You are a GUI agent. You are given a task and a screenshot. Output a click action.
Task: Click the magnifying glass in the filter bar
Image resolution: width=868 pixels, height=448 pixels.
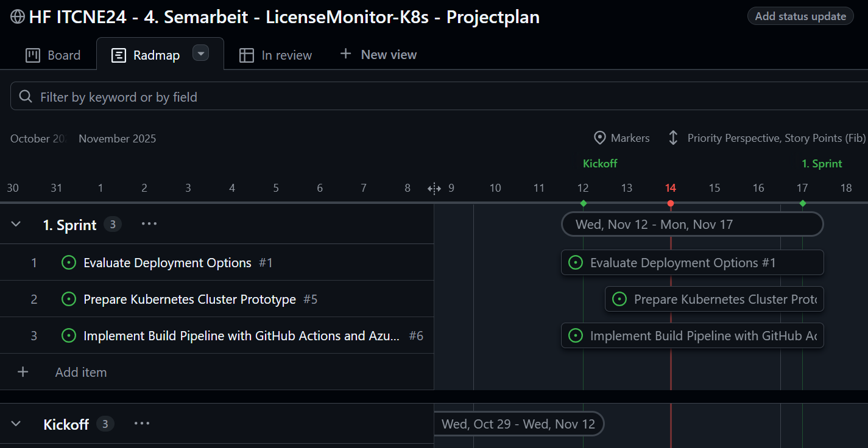[x=25, y=95]
